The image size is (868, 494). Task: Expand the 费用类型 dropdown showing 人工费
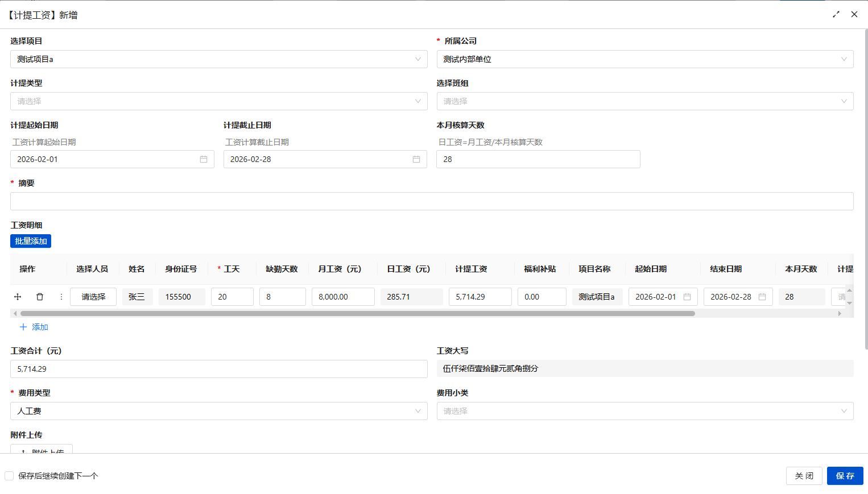[218, 411]
